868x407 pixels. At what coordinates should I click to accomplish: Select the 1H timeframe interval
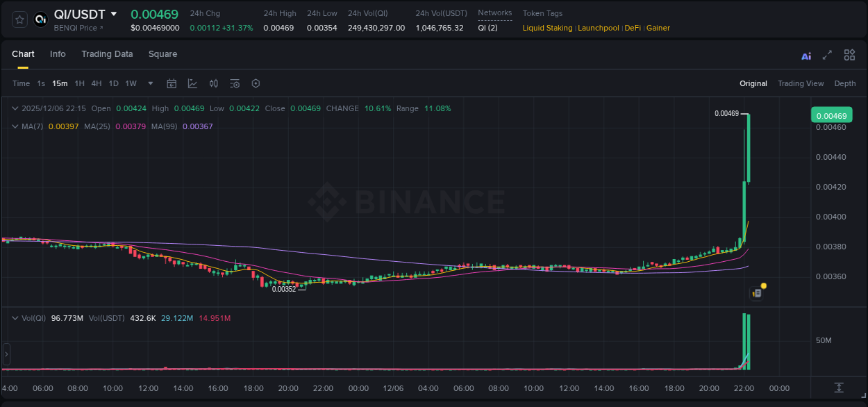click(x=78, y=83)
